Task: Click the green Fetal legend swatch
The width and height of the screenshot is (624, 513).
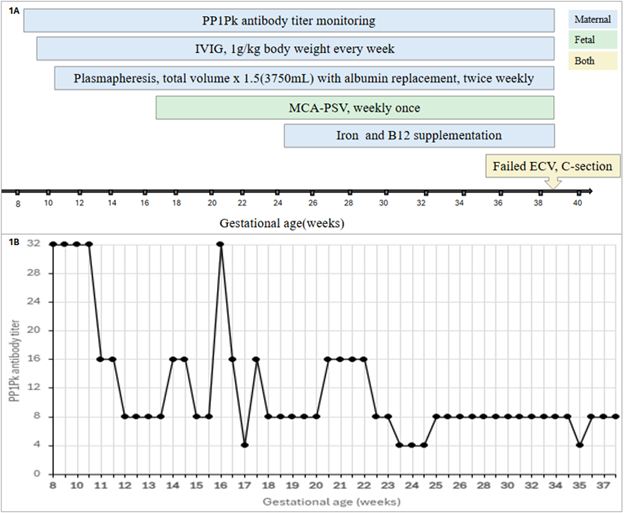Action: point(593,40)
